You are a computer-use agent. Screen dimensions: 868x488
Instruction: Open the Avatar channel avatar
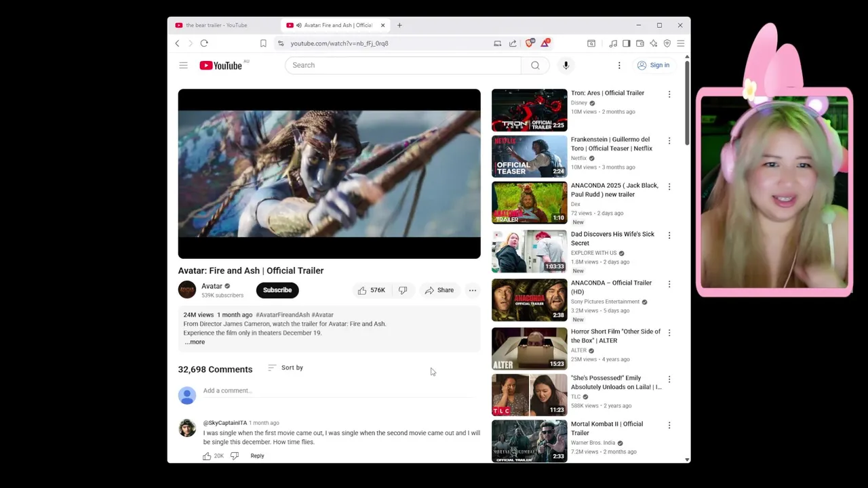(x=187, y=289)
